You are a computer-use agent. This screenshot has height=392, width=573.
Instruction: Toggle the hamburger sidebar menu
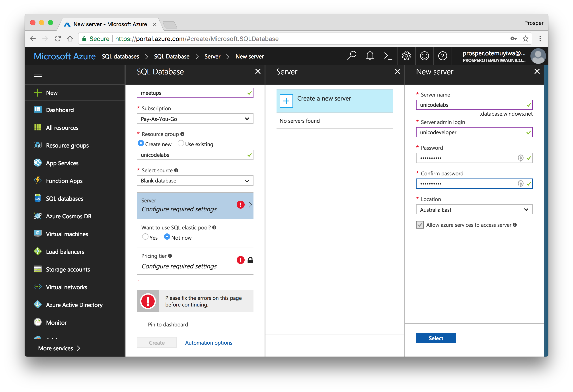pos(37,74)
